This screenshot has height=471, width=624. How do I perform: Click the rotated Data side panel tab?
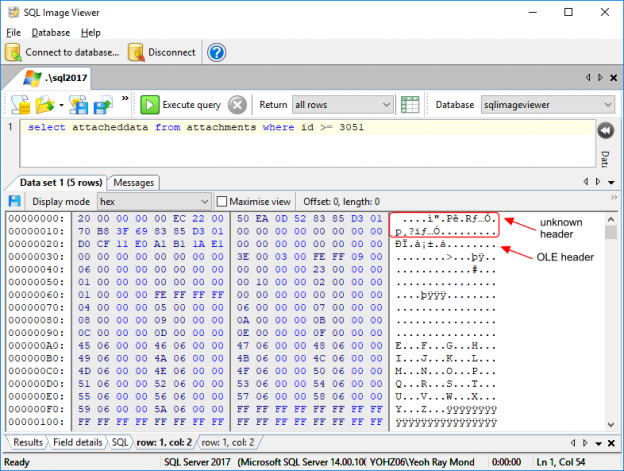tap(605, 158)
